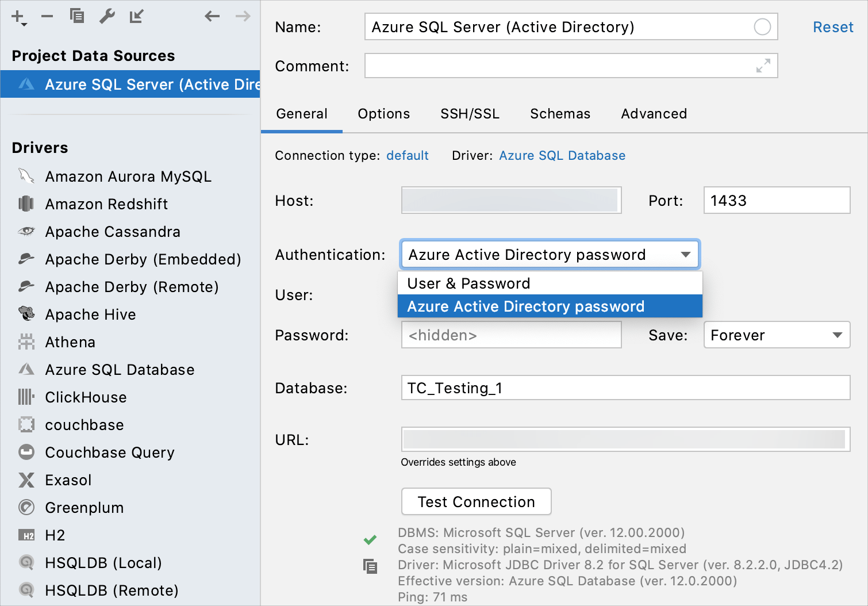This screenshot has height=606, width=868.
Task: Go back with the left arrow
Action: tap(212, 16)
